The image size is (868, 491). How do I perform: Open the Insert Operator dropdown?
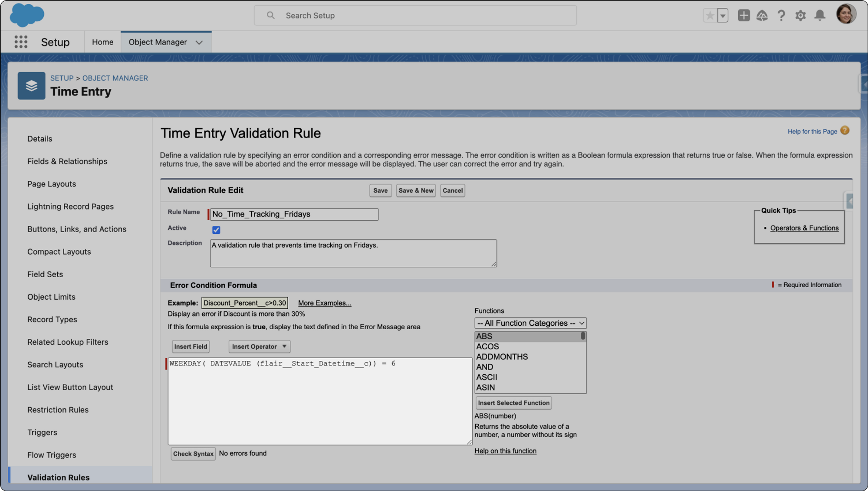tap(259, 347)
